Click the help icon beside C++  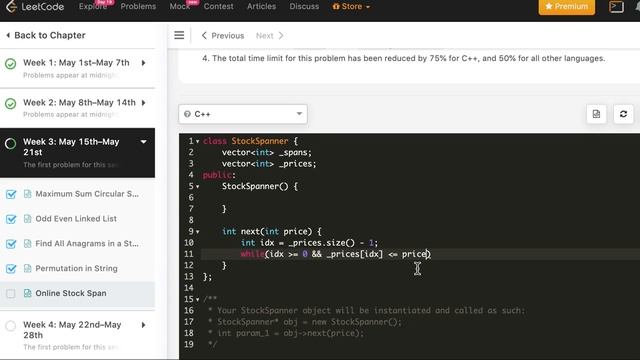[x=187, y=114]
